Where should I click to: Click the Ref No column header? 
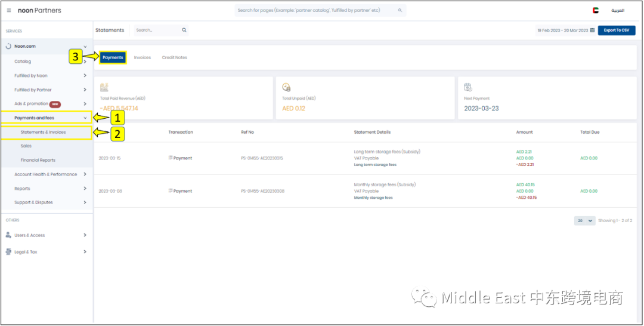[247, 133]
